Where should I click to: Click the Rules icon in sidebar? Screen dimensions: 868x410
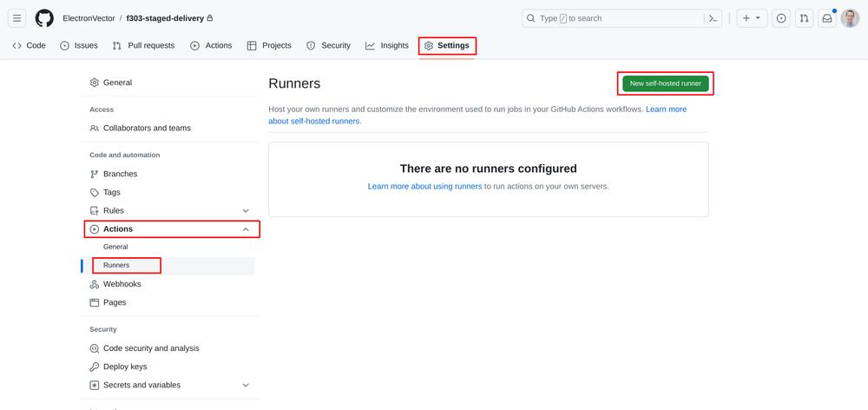click(x=94, y=210)
